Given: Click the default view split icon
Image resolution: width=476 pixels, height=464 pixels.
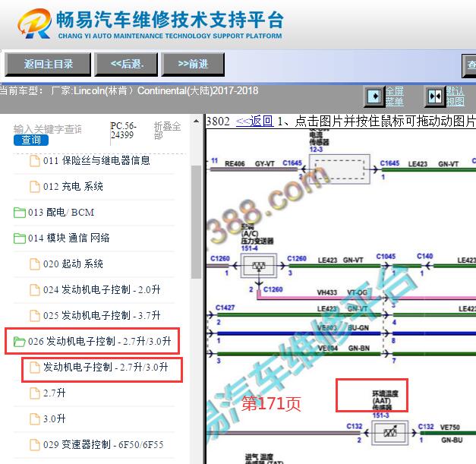Looking at the screenshot, I should click(x=435, y=96).
